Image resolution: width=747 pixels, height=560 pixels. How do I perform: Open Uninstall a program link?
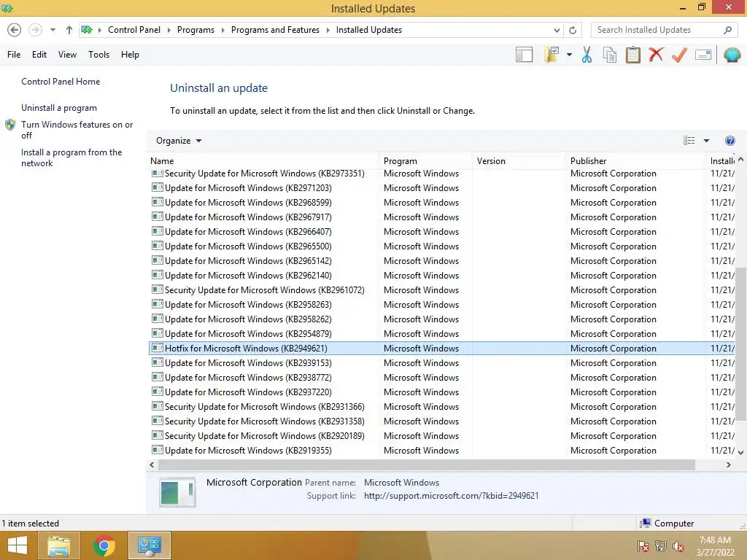click(x=58, y=108)
